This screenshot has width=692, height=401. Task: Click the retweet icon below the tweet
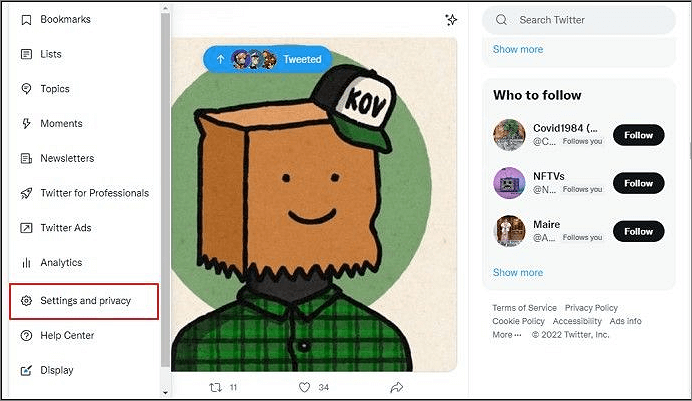214,387
